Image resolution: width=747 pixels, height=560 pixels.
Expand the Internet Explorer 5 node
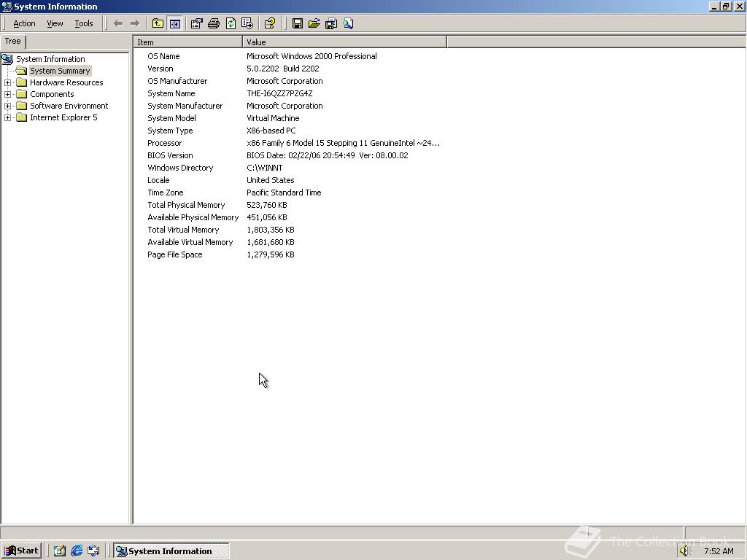7,117
